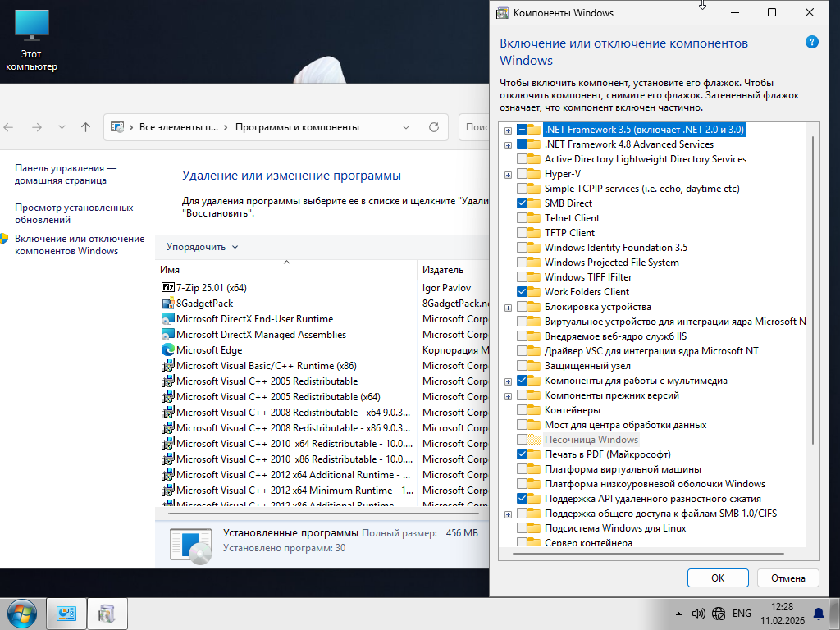
Task: Click the programs list horizontal scrollbar
Action: 323,514
